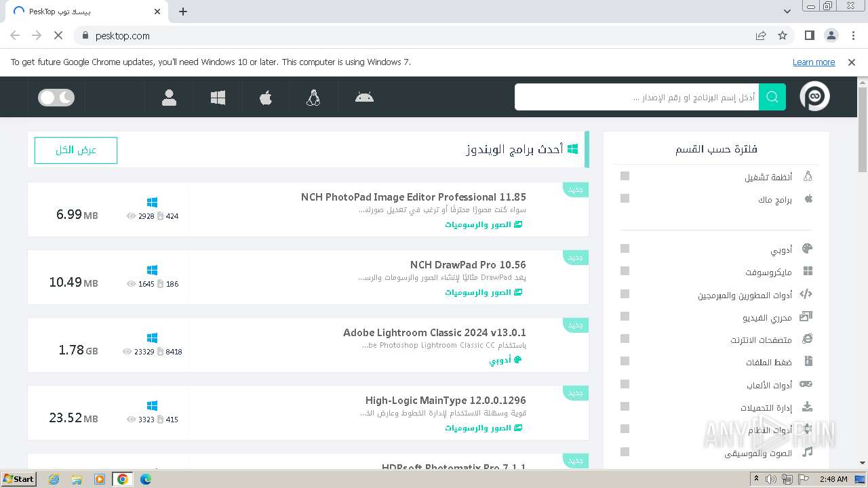The image size is (868, 488).
Task: Open the Windows Start menu
Action: [19, 479]
